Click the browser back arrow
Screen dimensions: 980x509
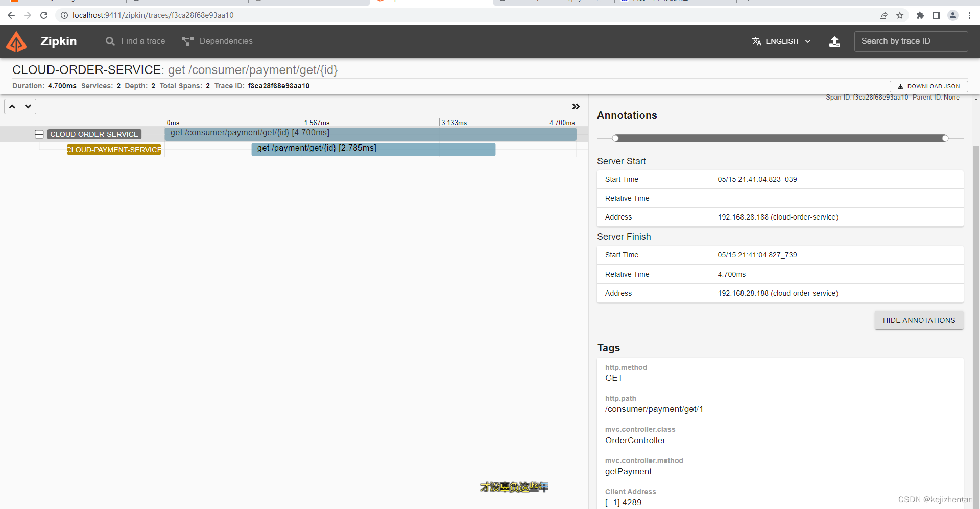coord(11,15)
